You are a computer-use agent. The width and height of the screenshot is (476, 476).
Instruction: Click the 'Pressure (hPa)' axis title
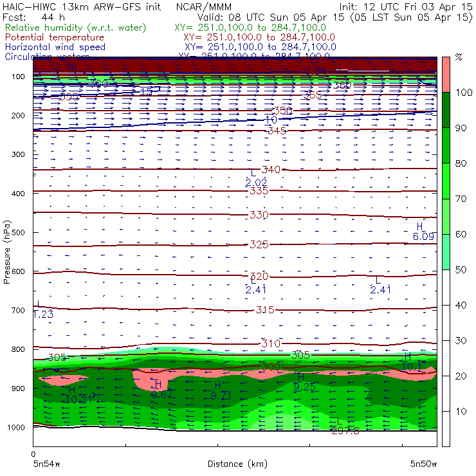(6, 252)
